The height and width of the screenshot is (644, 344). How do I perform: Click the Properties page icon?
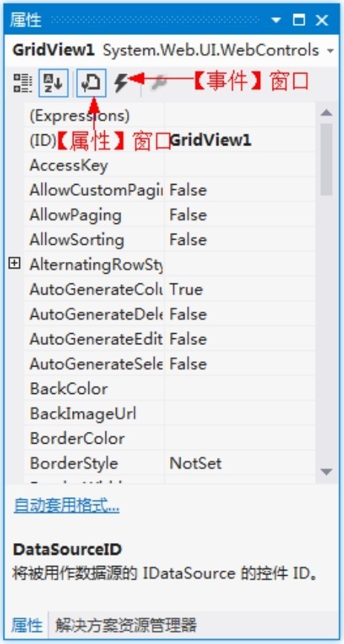[x=91, y=83]
